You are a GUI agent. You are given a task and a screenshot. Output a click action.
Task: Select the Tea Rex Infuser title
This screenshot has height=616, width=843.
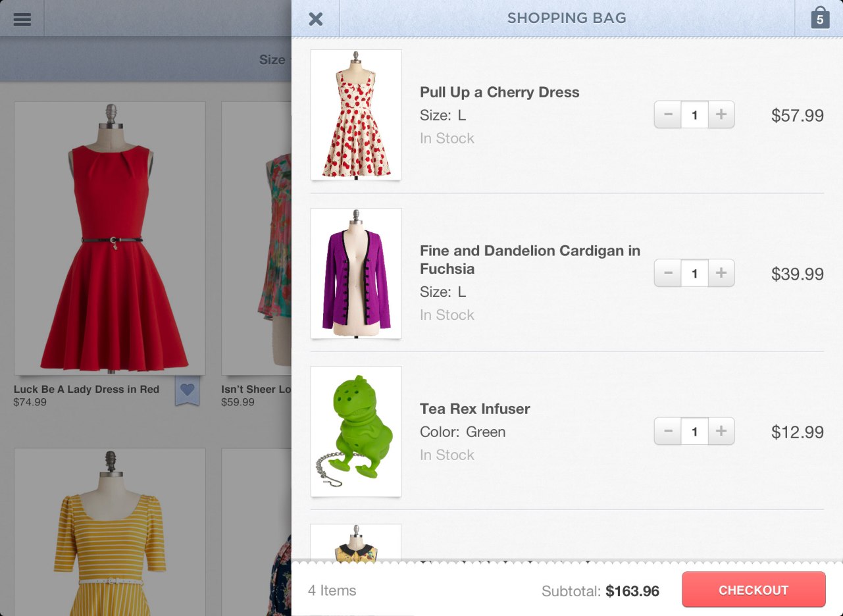[474, 409]
